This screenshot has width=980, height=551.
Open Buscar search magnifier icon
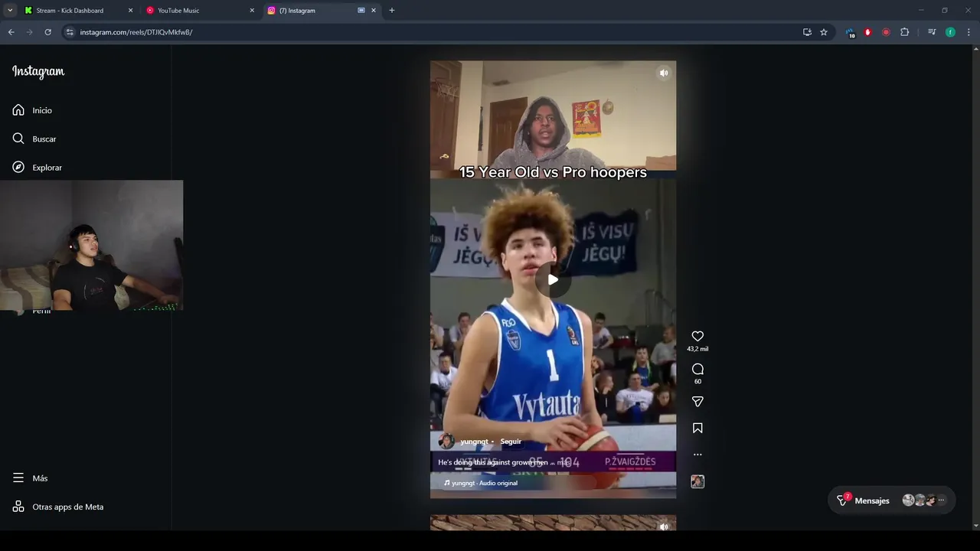click(18, 139)
